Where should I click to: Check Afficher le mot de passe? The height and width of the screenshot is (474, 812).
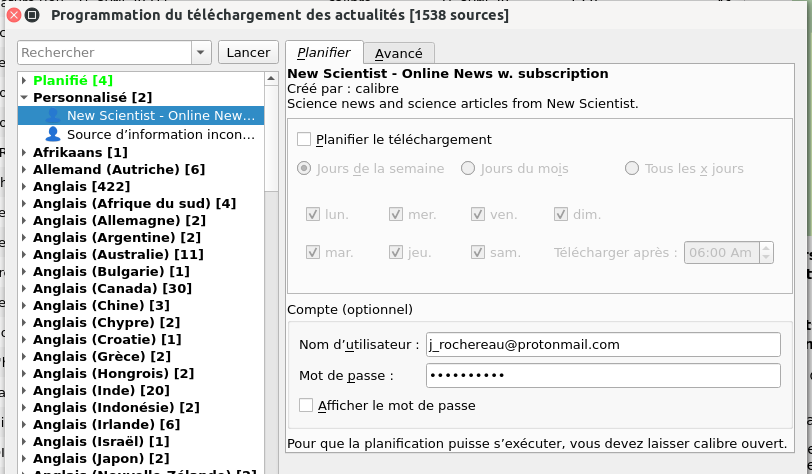pos(305,405)
